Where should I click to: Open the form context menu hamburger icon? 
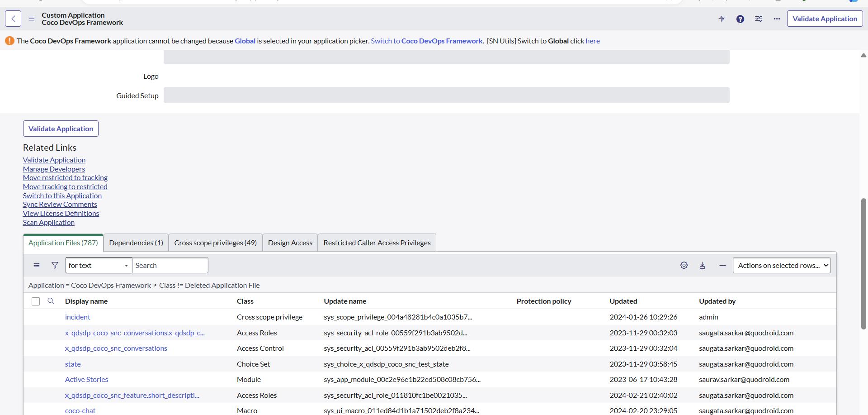click(31, 19)
